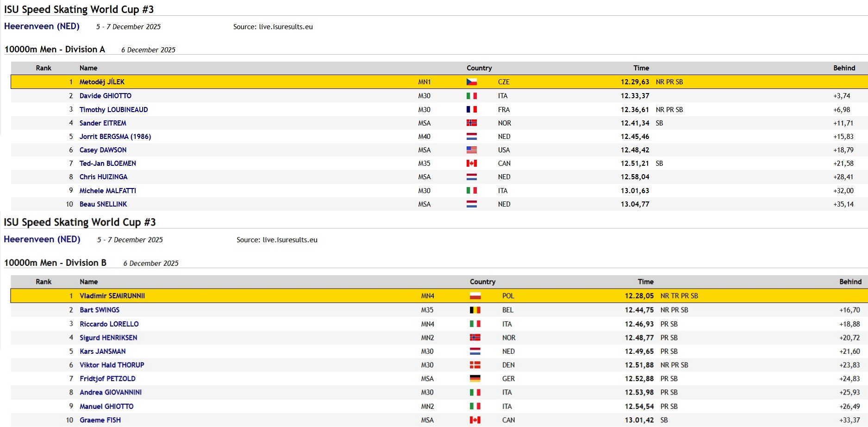Open Beau SNELLINK's skater profile
This screenshot has height=427, width=868.
[x=103, y=204]
